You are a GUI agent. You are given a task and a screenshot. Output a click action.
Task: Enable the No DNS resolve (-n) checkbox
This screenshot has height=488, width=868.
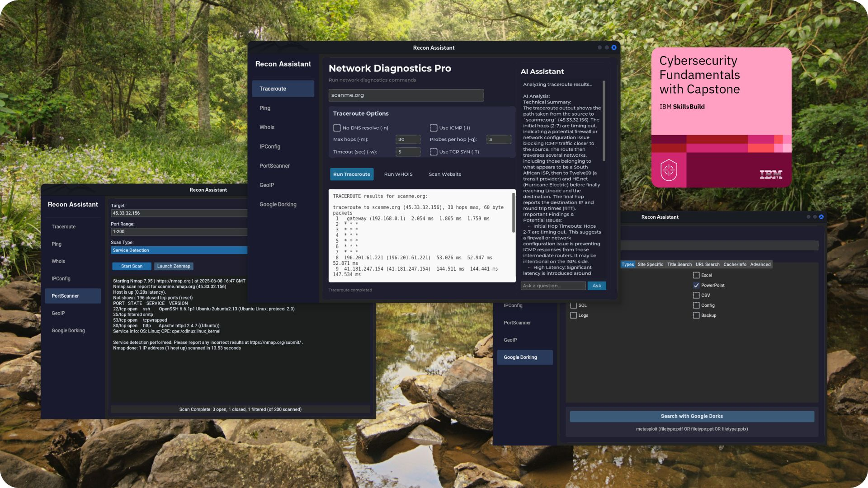[x=337, y=128]
